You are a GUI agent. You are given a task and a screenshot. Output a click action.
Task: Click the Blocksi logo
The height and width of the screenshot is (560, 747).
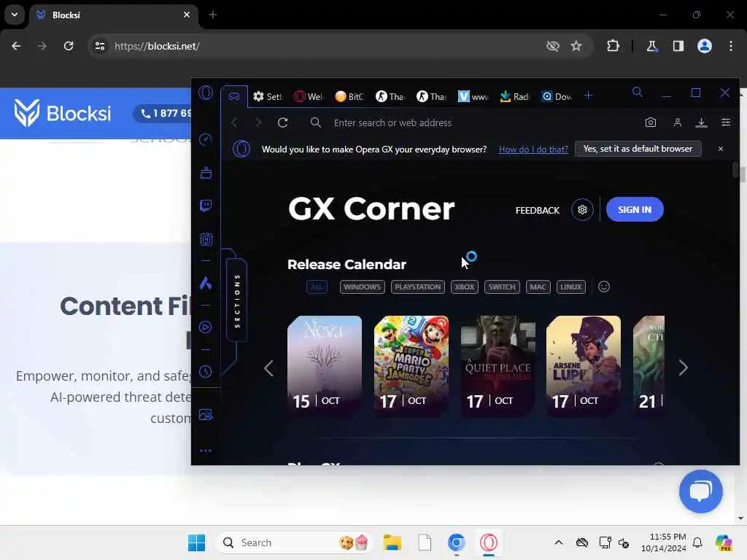pyautogui.click(x=63, y=113)
